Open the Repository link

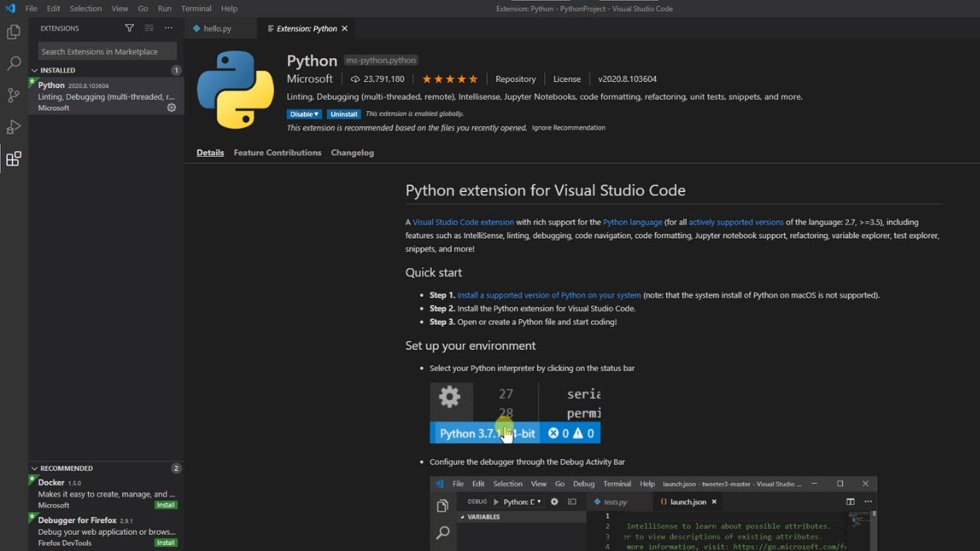[515, 79]
